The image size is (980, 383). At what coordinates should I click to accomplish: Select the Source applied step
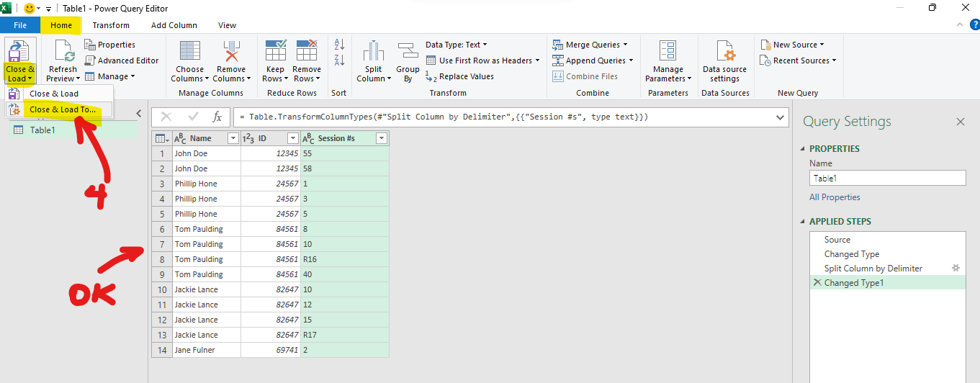click(887, 240)
